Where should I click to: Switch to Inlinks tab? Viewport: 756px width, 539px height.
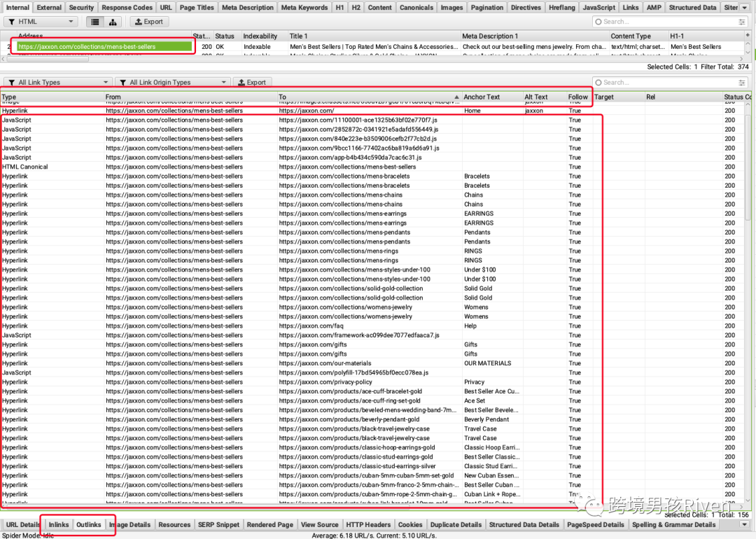[59, 524]
